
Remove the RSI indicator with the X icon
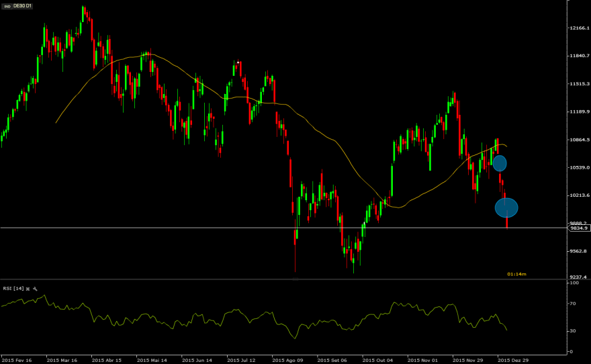pos(28,289)
